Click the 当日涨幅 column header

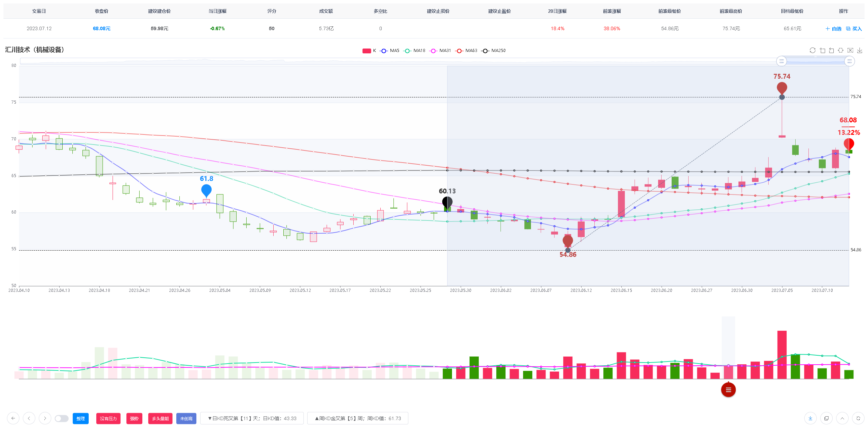click(x=217, y=11)
